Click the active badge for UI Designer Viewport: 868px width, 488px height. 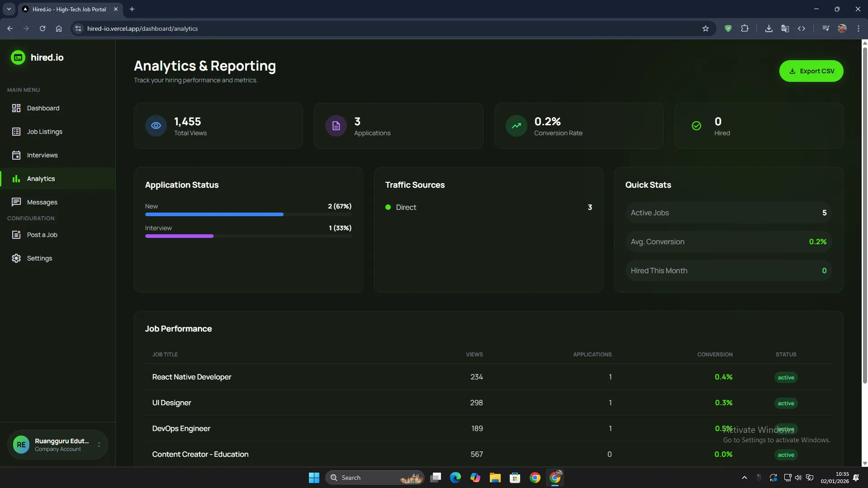coord(786,403)
